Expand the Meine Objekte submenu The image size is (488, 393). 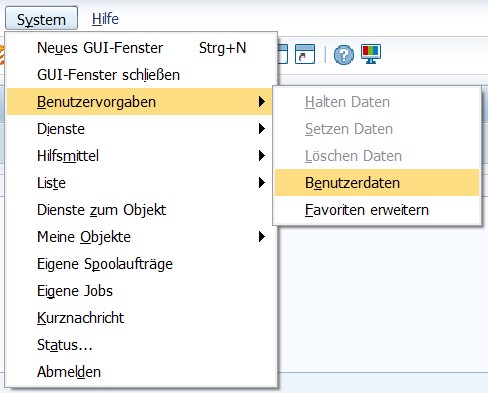(139, 237)
